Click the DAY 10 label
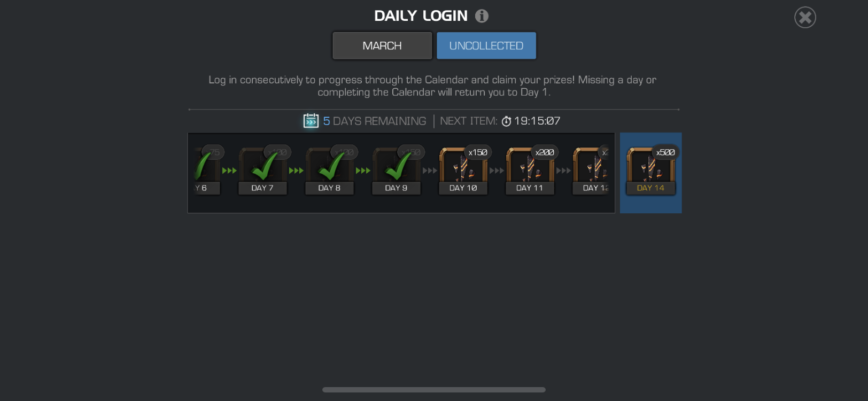This screenshot has width=868, height=401. [463, 188]
